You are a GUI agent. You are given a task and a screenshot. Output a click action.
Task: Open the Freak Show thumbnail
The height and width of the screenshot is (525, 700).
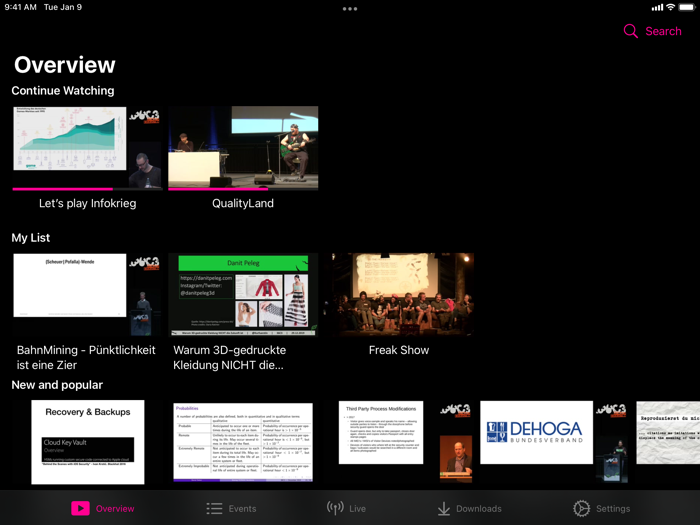399,295
